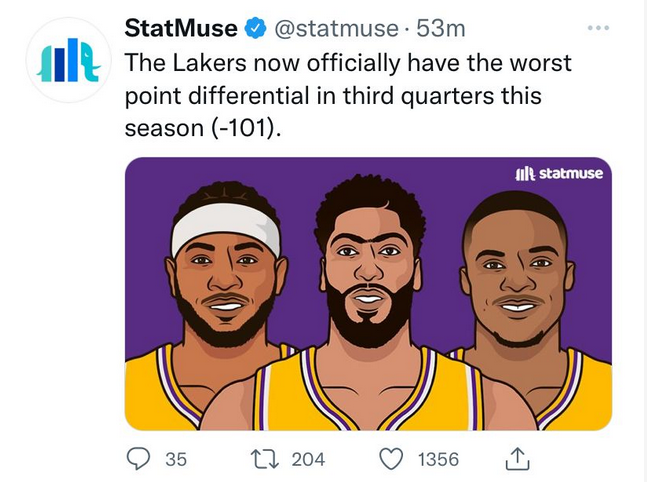Share the tweet via the share icon

(516, 458)
